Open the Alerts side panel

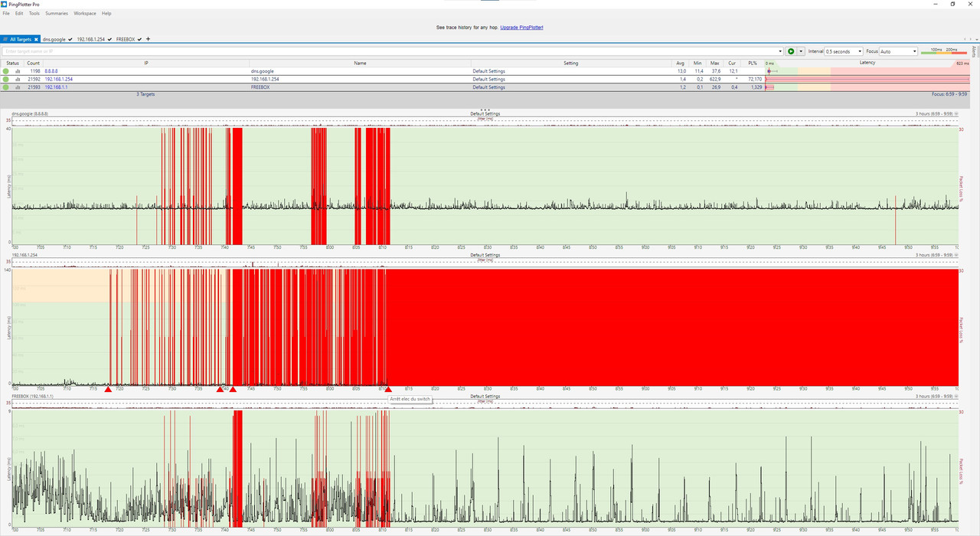(975, 52)
